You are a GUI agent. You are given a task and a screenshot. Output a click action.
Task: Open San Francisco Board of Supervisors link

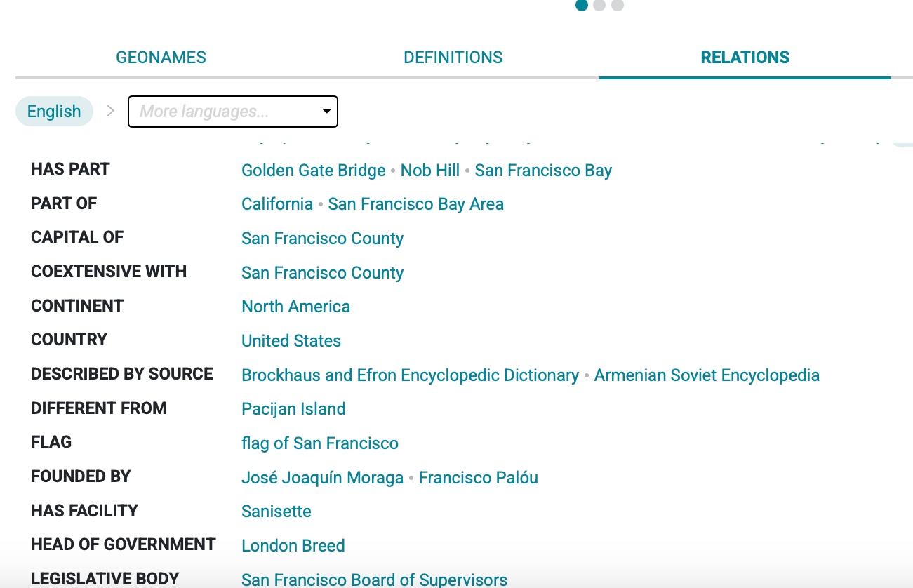(x=374, y=580)
